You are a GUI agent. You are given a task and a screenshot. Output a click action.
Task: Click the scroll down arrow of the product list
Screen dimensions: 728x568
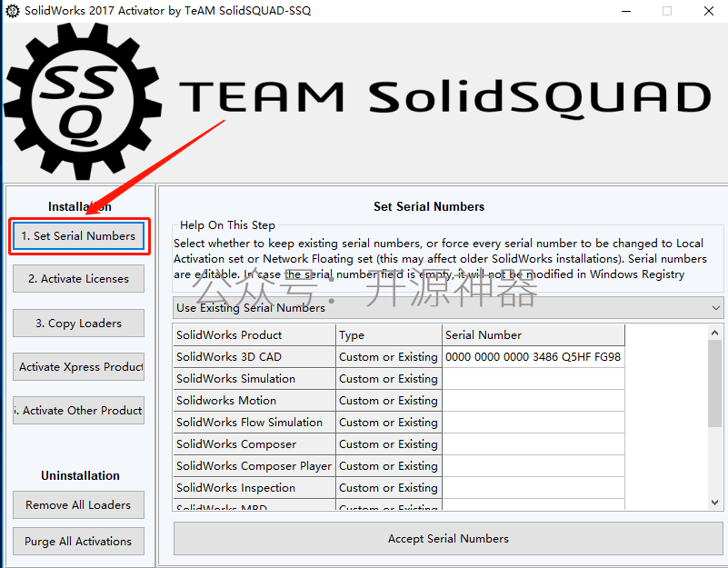click(715, 503)
